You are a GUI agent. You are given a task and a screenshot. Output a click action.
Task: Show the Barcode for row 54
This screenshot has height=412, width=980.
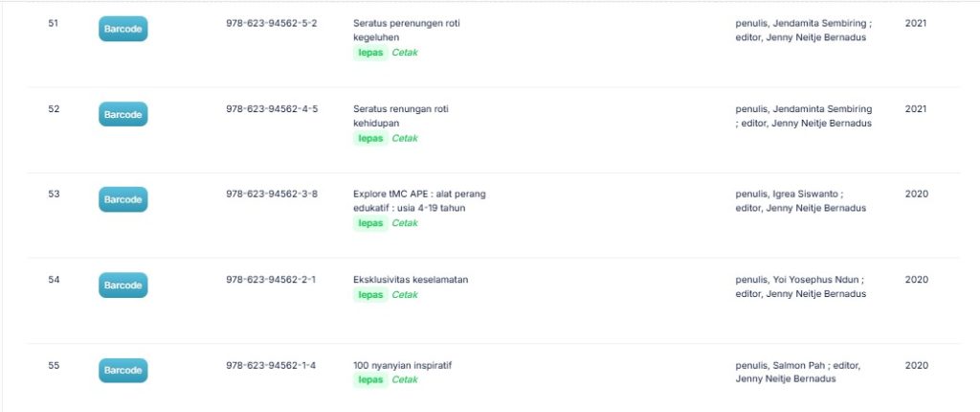122,286
